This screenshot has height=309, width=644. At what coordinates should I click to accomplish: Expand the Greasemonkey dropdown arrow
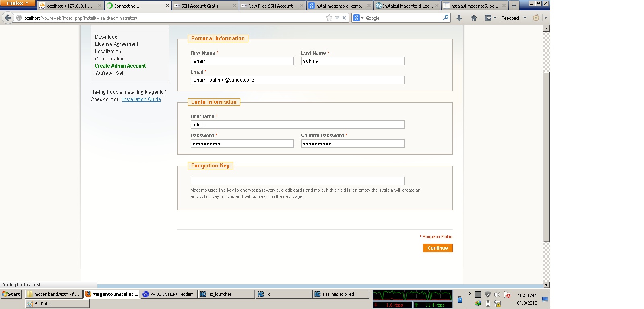coord(545,18)
